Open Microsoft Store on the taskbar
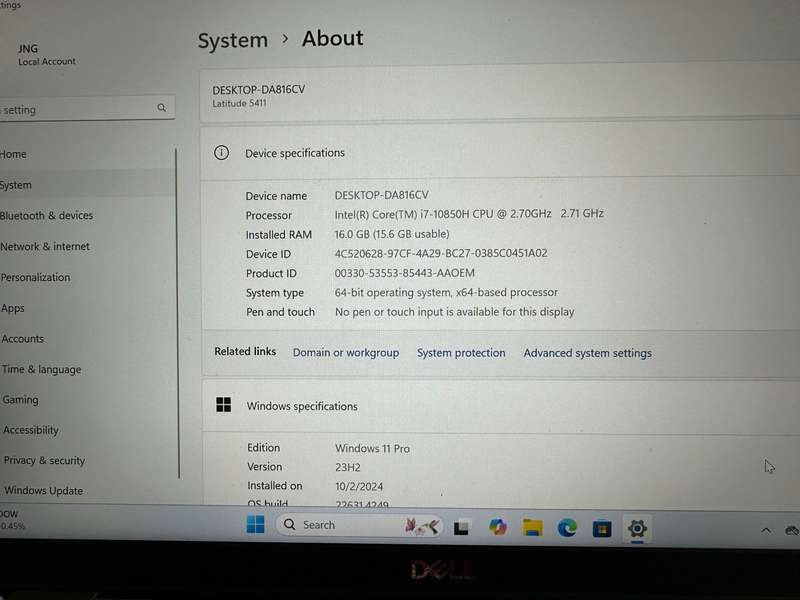This screenshot has width=800, height=600. click(602, 529)
